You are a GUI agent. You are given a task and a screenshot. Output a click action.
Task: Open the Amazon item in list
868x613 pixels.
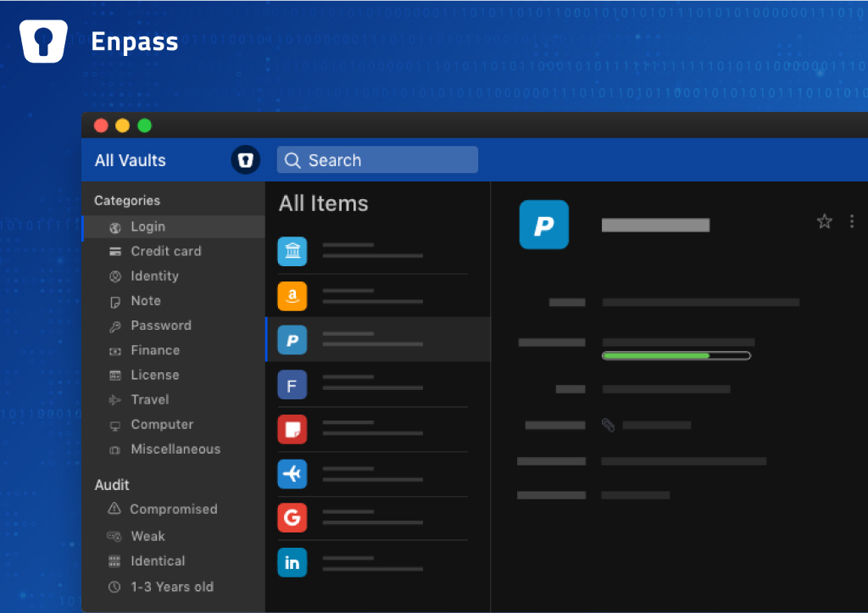pyautogui.click(x=377, y=296)
